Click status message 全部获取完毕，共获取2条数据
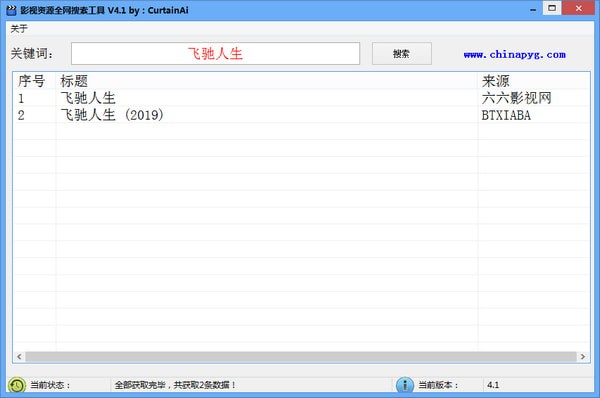600x398 pixels. [175, 385]
